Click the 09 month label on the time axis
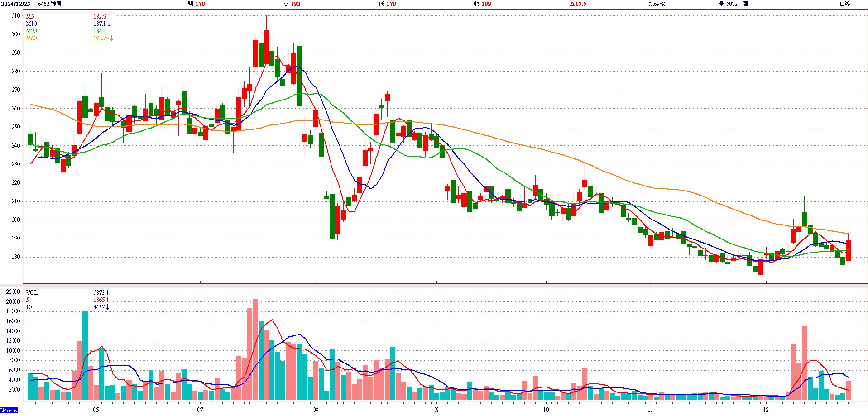The width and height of the screenshot is (868, 416). tap(436, 410)
